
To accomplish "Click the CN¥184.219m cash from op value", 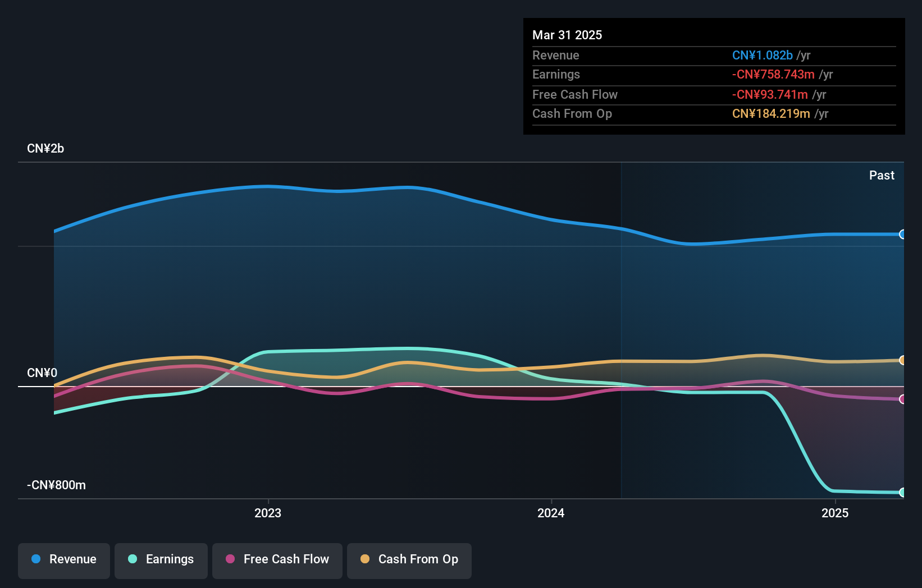I will [771, 114].
